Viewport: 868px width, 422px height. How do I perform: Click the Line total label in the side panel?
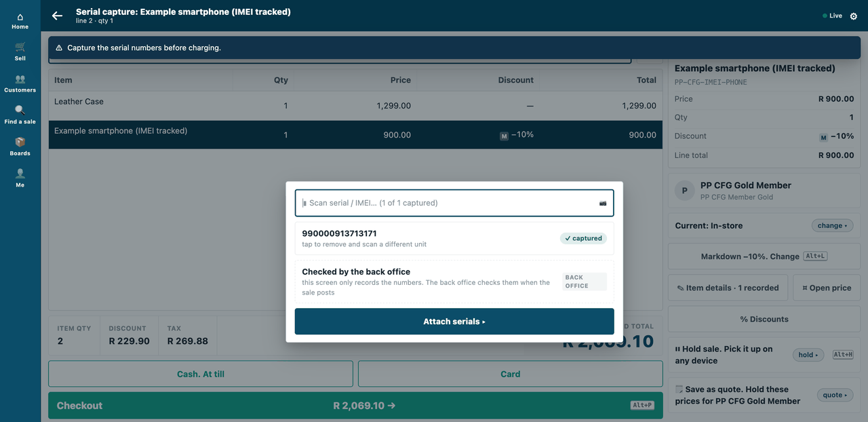[x=691, y=155]
